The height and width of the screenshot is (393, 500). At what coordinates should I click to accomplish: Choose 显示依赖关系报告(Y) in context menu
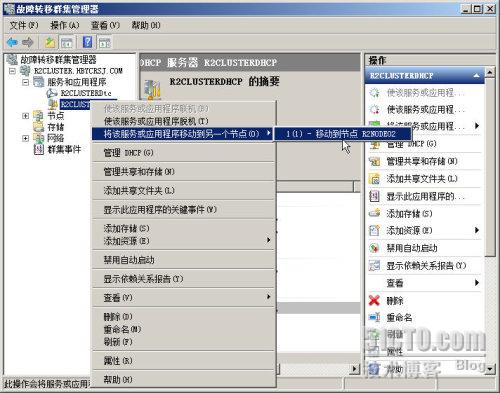pyautogui.click(x=184, y=279)
